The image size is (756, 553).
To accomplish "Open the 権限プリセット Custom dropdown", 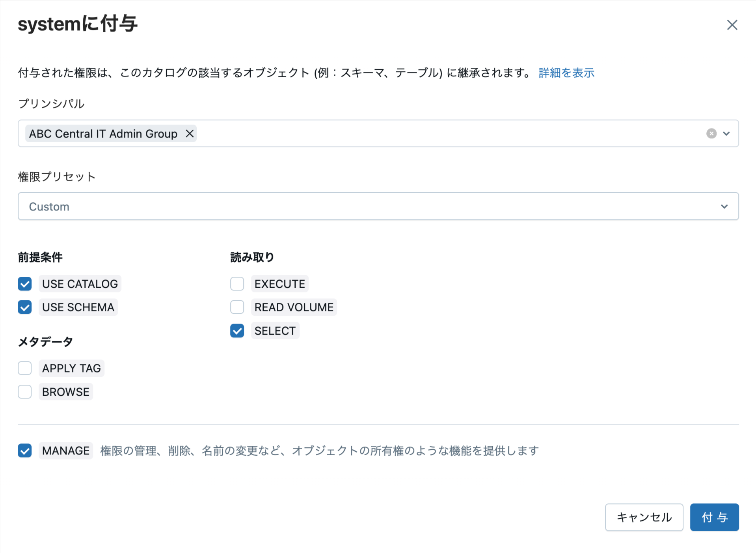I will 378,206.
